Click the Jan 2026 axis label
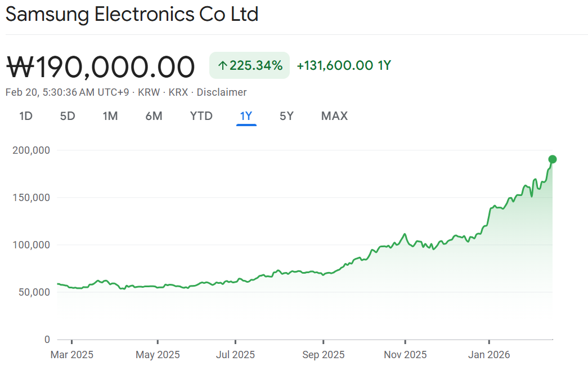Screen dimensions: 588x370 pos(489,355)
